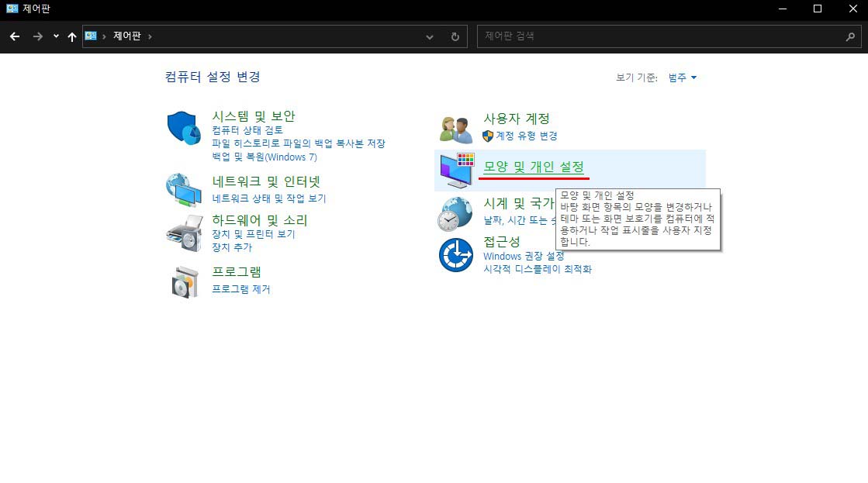Open 백업 및 복원(Windows 7) link
Viewport: 868px width, 483px height.
click(x=265, y=157)
